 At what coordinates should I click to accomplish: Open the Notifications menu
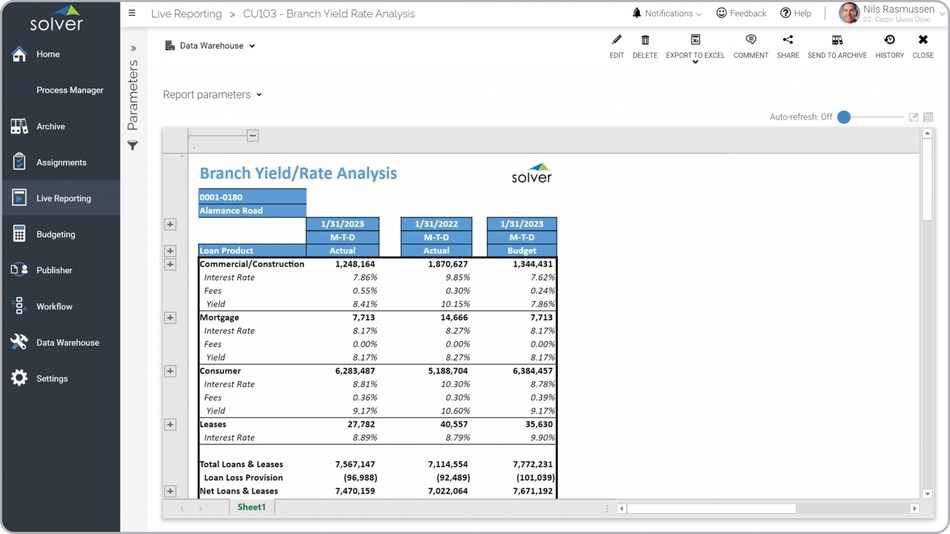click(x=667, y=14)
